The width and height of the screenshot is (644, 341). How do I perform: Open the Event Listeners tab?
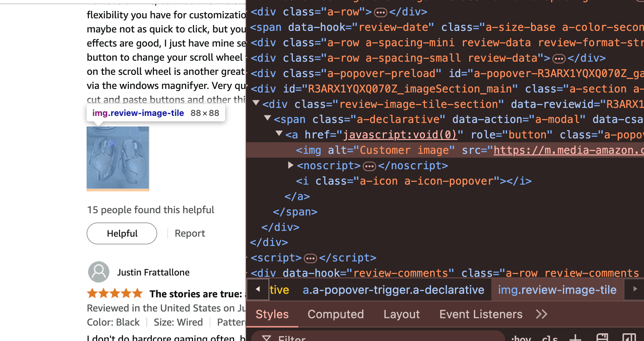(x=481, y=314)
